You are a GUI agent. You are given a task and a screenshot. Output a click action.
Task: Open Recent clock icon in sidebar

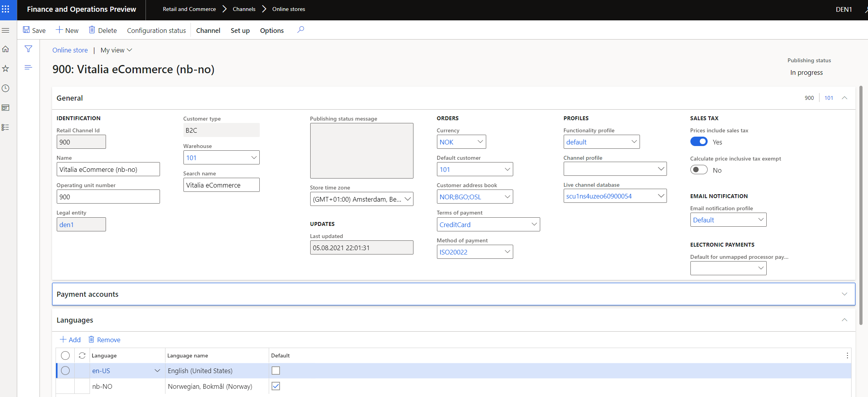[5, 88]
